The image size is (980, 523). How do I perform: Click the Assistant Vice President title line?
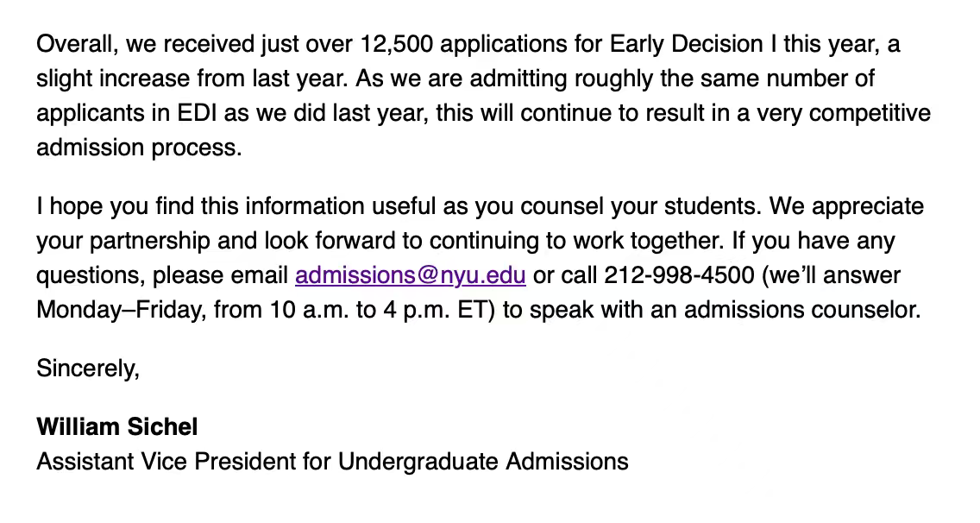(332, 462)
